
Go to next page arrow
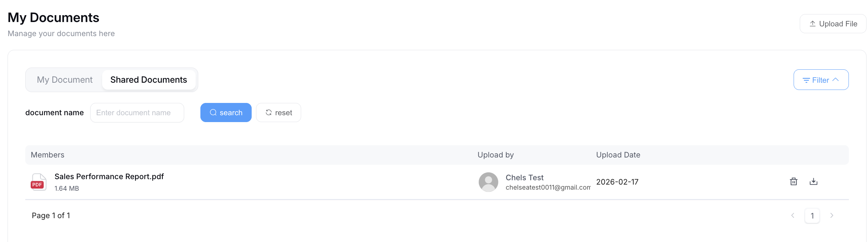[x=832, y=215]
